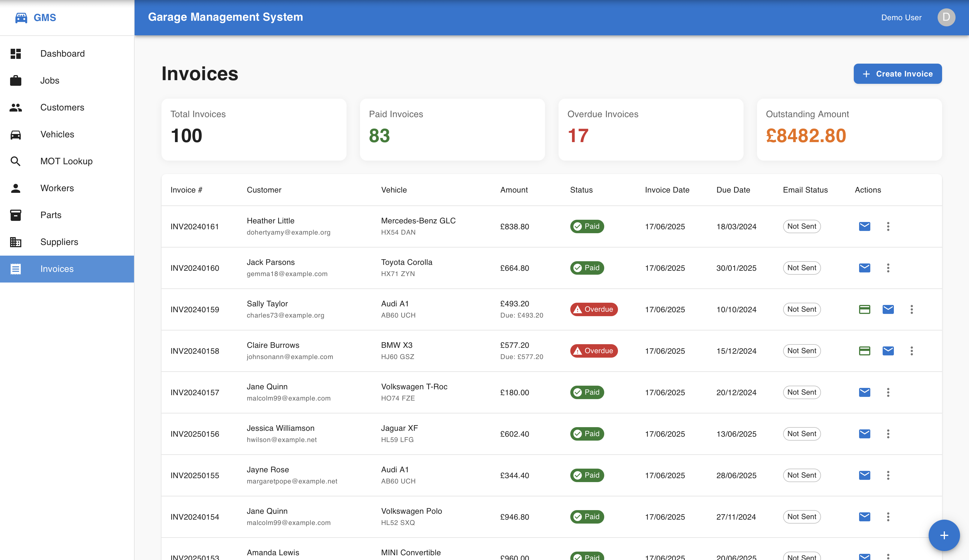Image resolution: width=969 pixels, height=560 pixels.
Task: Open actions menu for INV20240161
Action: 888,226
